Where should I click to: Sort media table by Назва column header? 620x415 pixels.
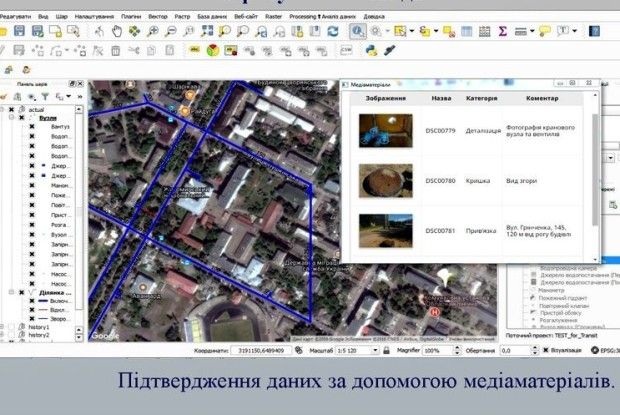(x=441, y=98)
